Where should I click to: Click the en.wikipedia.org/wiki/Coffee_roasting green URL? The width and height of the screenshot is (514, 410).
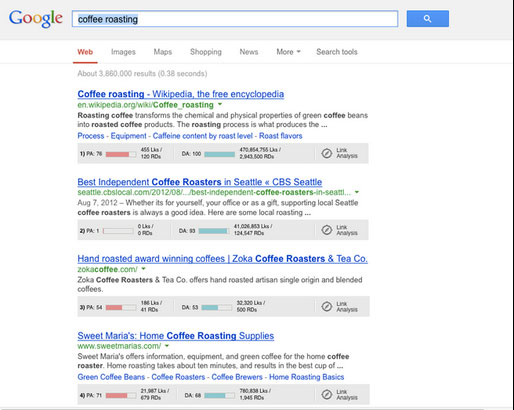145,105
